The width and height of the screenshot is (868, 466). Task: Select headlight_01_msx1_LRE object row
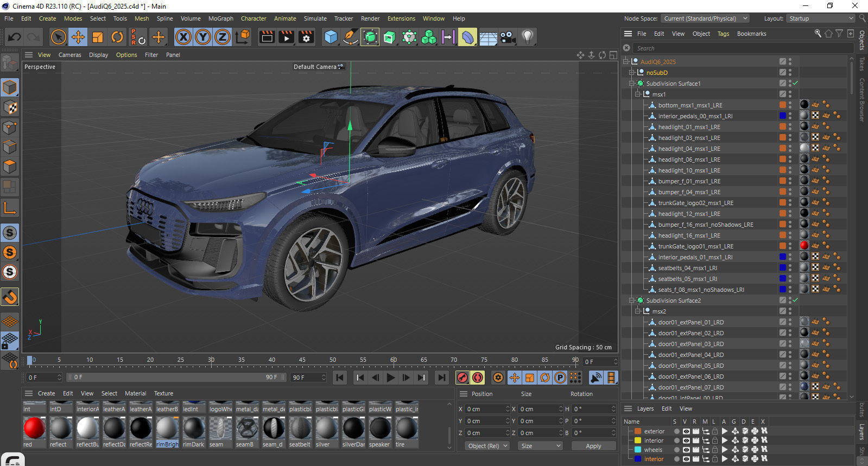coord(689,127)
